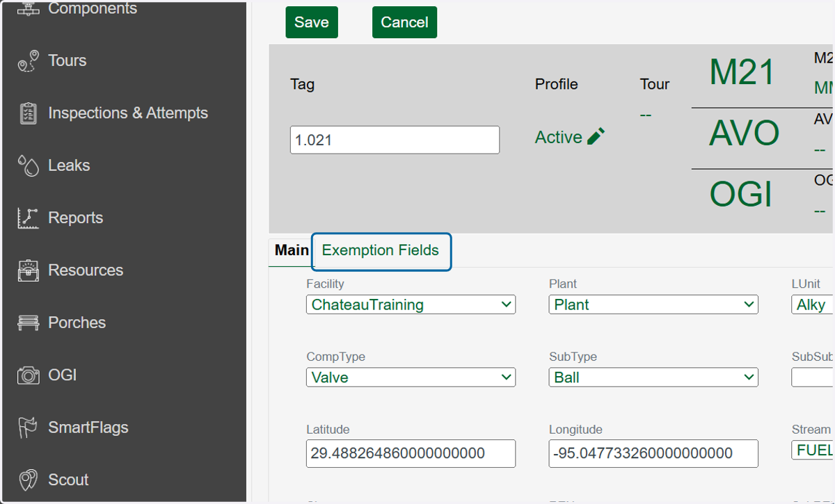
Task: Open the Plant dropdown
Action: point(653,304)
